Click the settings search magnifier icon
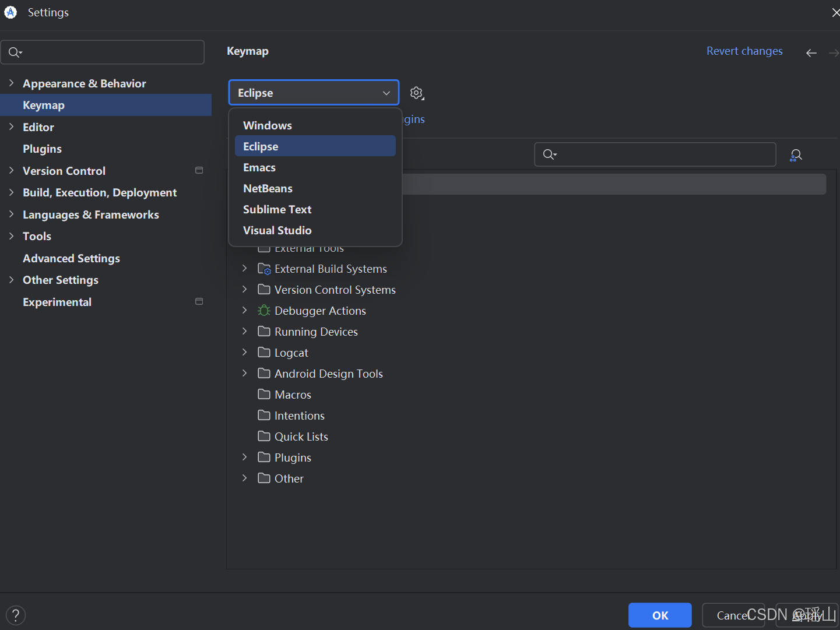This screenshot has height=630, width=840. click(15, 52)
